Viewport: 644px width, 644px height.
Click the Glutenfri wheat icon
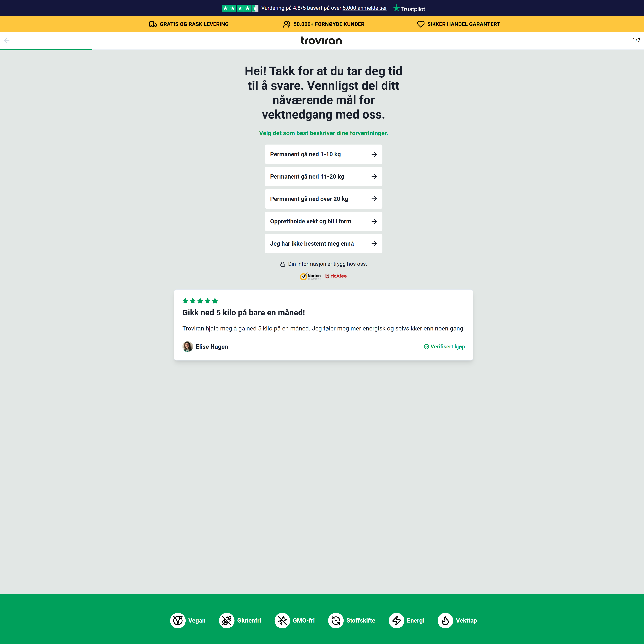227,620
